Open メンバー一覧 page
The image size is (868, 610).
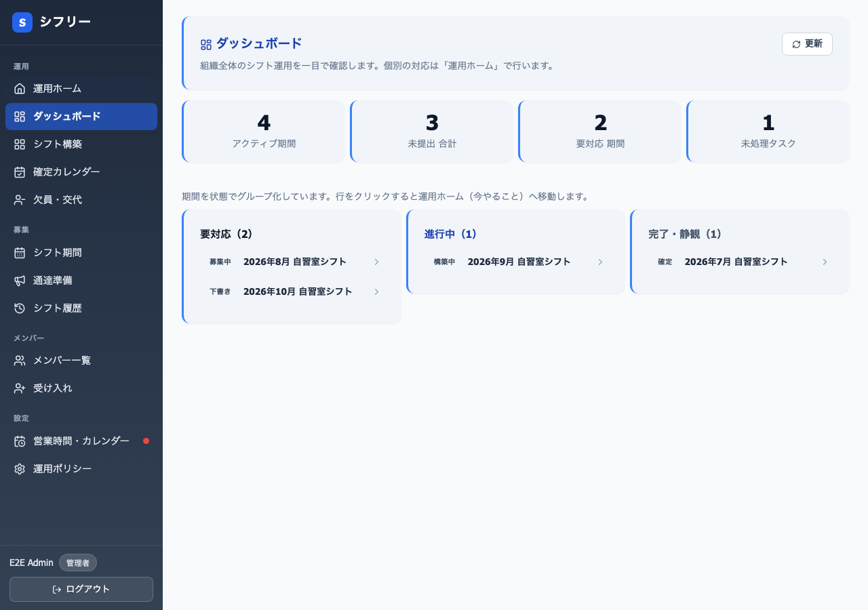point(81,361)
